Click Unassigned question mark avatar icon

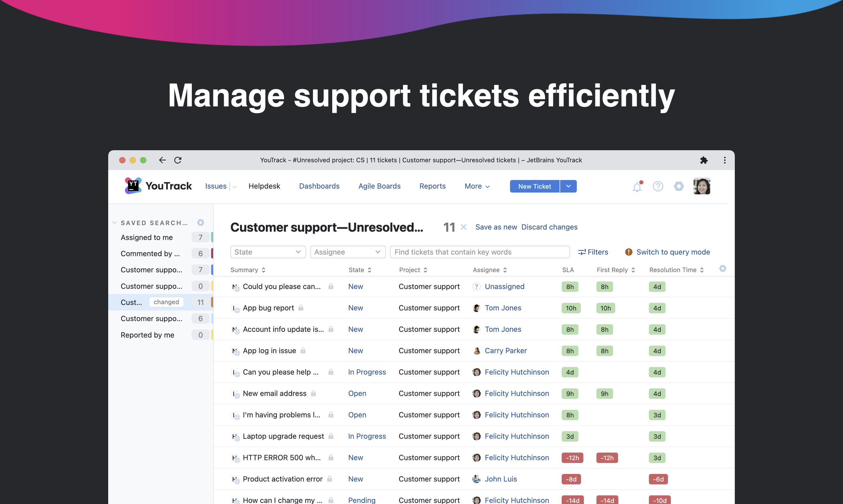[x=477, y=286]
